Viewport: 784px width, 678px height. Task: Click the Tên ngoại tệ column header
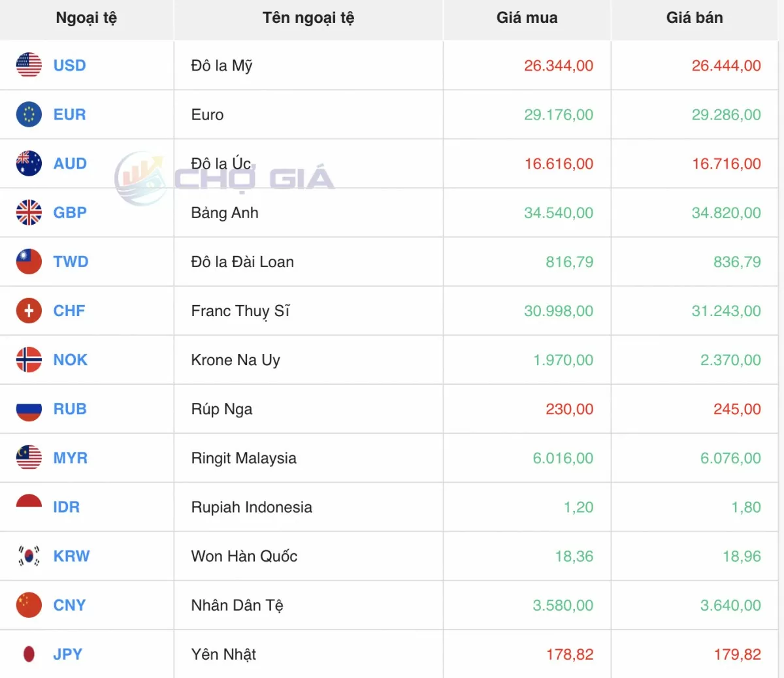point(308,18)
